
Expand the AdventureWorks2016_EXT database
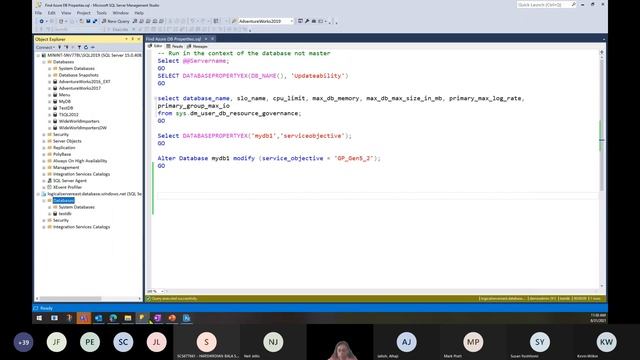[49, 82]
